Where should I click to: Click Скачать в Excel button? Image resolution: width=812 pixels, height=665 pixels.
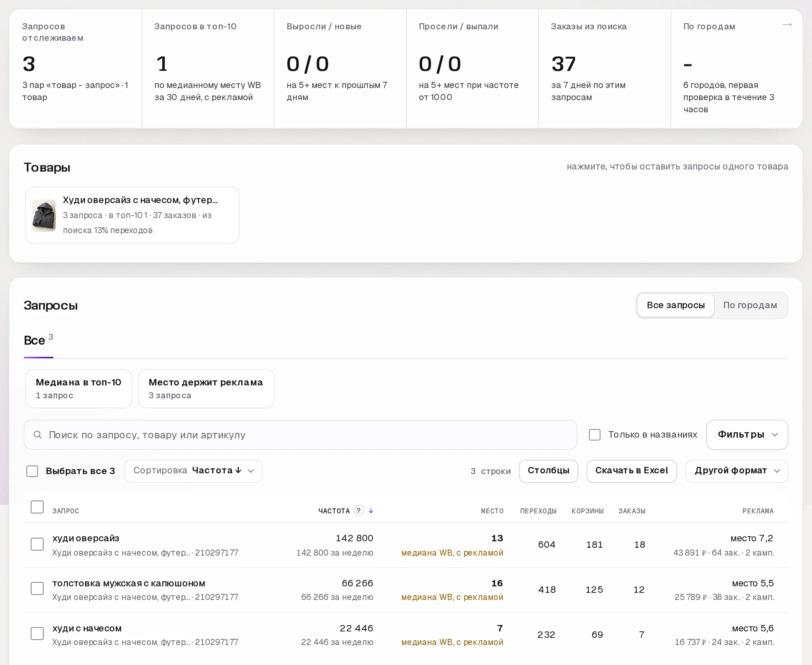click(x=631, y=471)
